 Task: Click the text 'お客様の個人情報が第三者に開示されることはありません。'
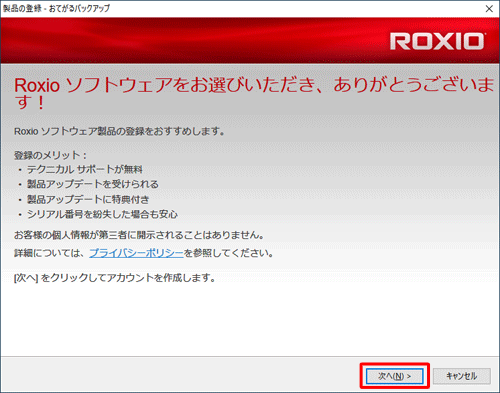point(139,235)
